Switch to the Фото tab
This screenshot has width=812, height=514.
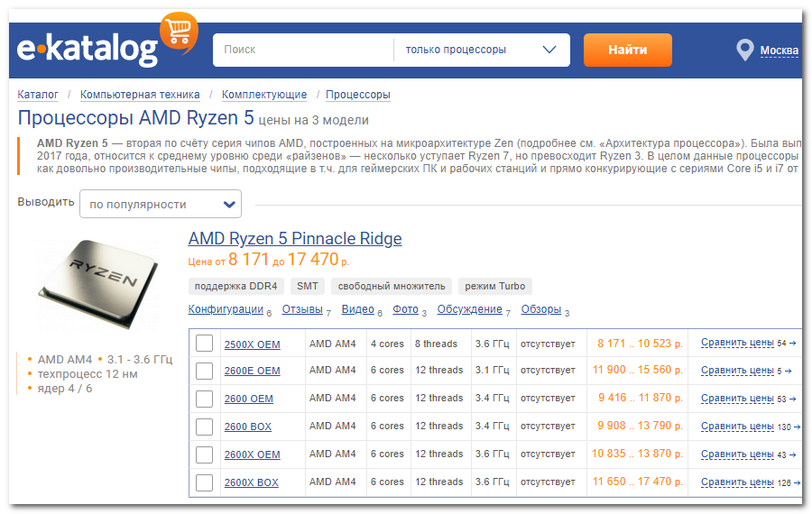coord(405,309)
